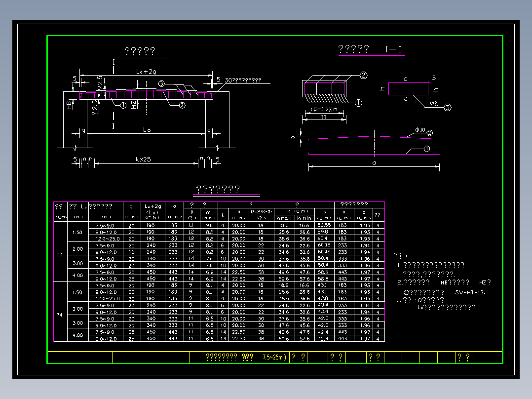Select dimension label 'a' under rebar diagram
The height and width of the screenshot is (399, 532).
(374, 163)
